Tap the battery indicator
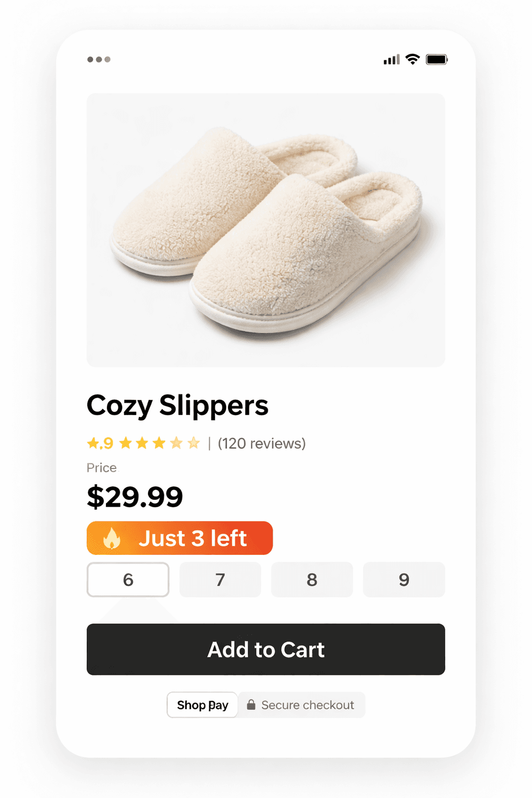 pos(437,59)
